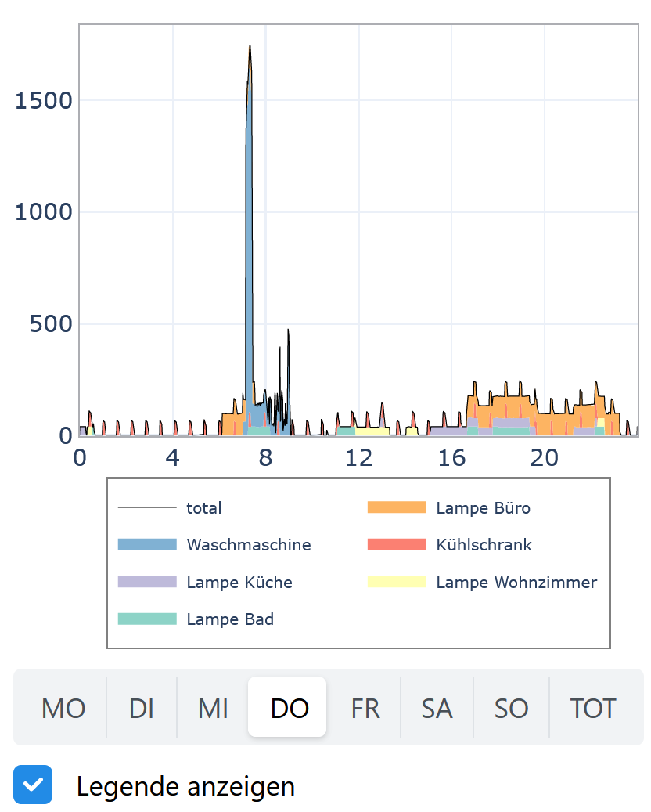Viewport: 651px width, 812px height.
Task: Open the MI day tab
Action: pos(213,707)
